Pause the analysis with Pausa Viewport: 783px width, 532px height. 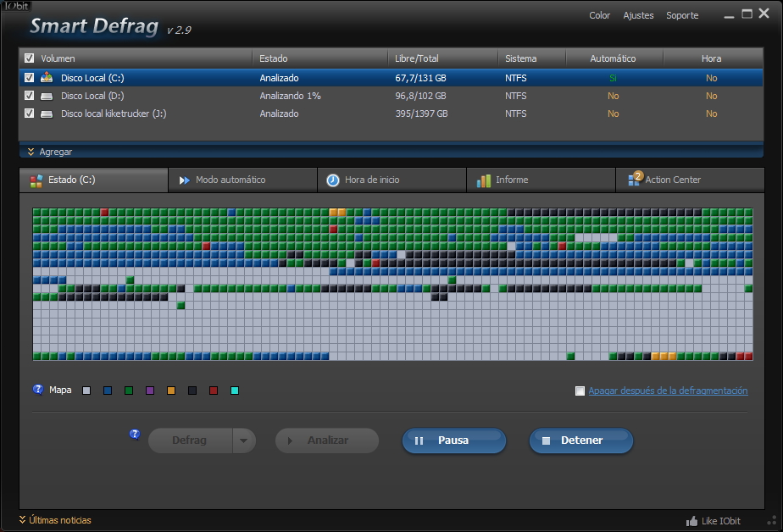click(x=454, y=441)
